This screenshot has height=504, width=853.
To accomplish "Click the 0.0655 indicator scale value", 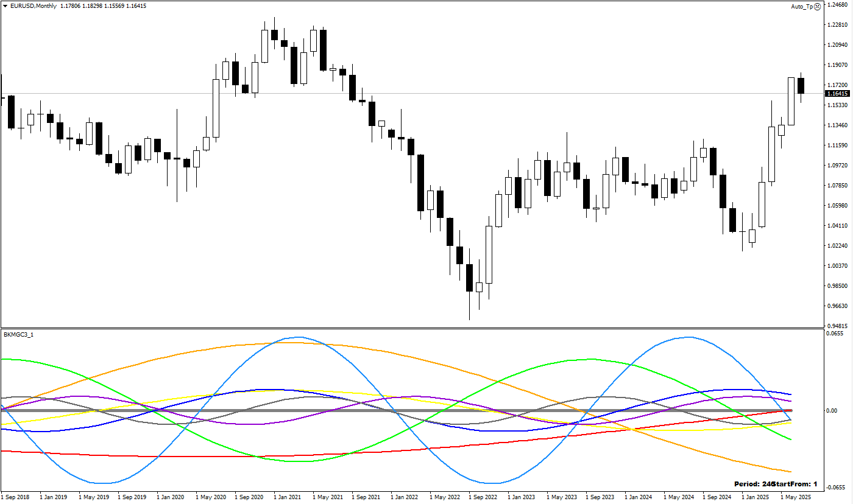I will pos(834,334).
